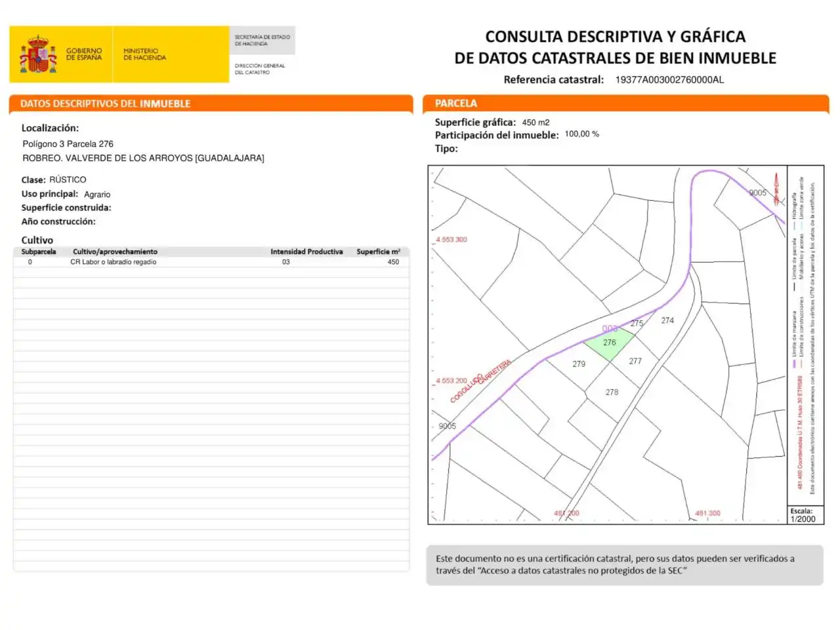Click DIRECCIÓN GENERAL DEL CATASTRO text
This screenshot has width=840, height=630.
260,69
